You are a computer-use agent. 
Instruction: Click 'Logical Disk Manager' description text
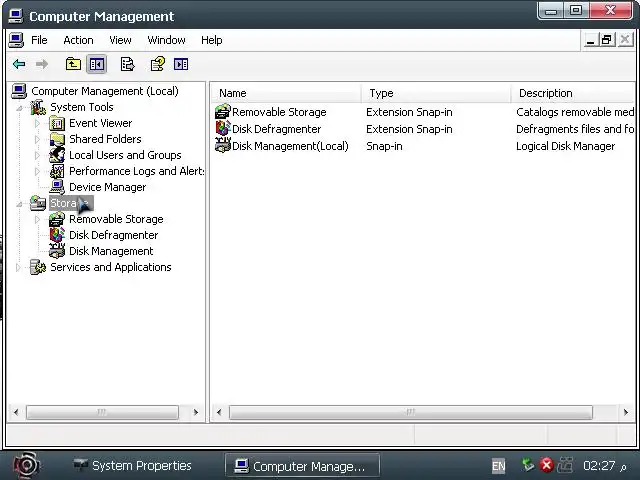(x=565, y=146)
